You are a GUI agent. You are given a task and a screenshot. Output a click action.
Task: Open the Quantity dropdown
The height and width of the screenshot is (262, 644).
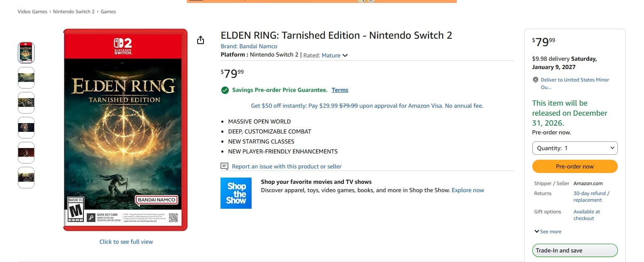point(575,148)
